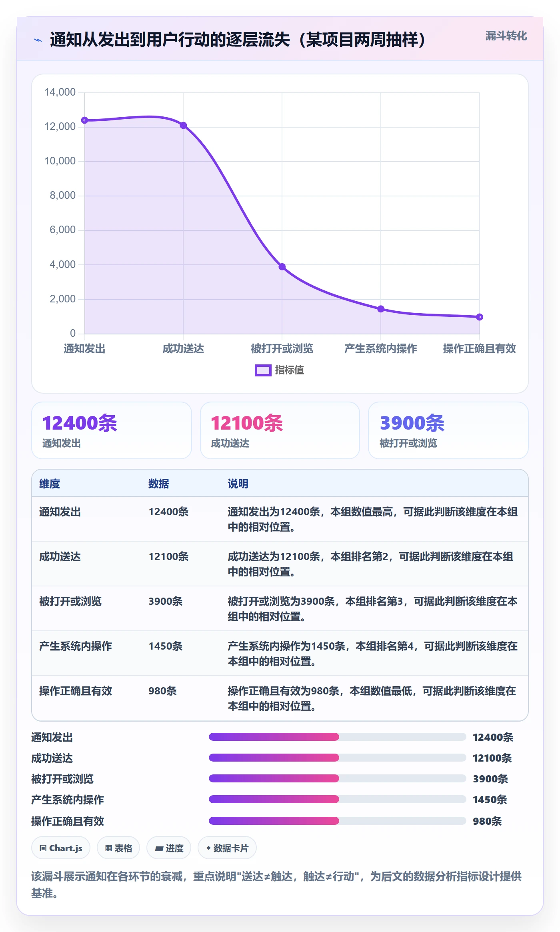Click the 1450条 progress value label
Image resolution: width=560 pixels, height=932 pixels.
point(490,800)
